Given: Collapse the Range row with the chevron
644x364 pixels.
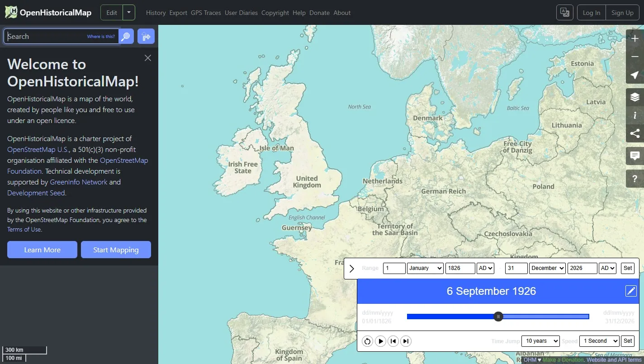Looking at the screenshot, I should pyautogui.click(x=352, y=269).
